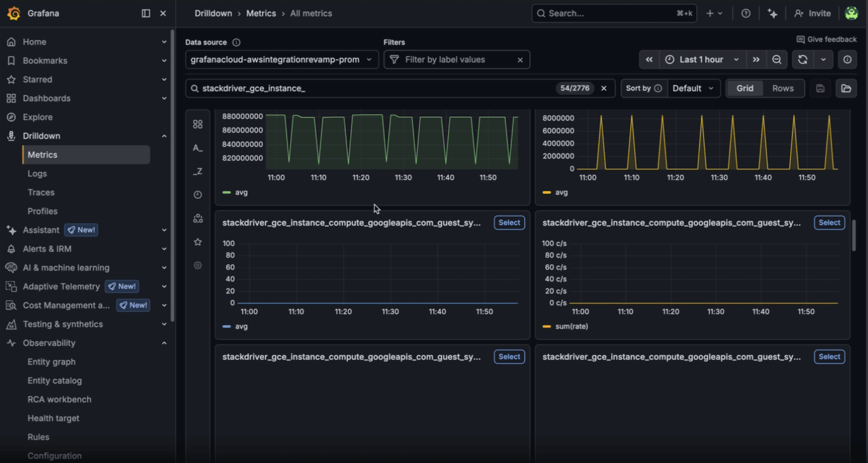Clear the label filters
Screen dimensions: 868x463
520,60
